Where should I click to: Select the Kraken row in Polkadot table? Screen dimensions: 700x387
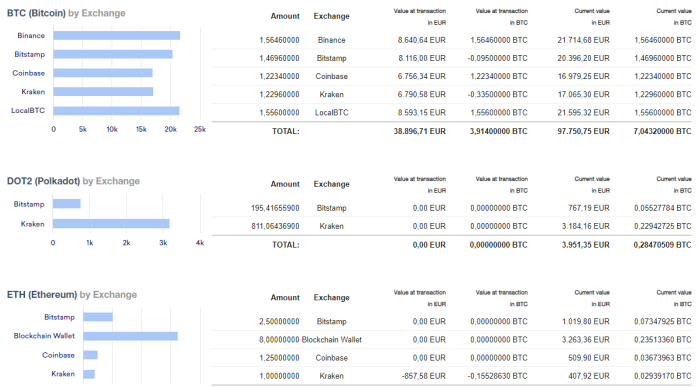(452, 226)
